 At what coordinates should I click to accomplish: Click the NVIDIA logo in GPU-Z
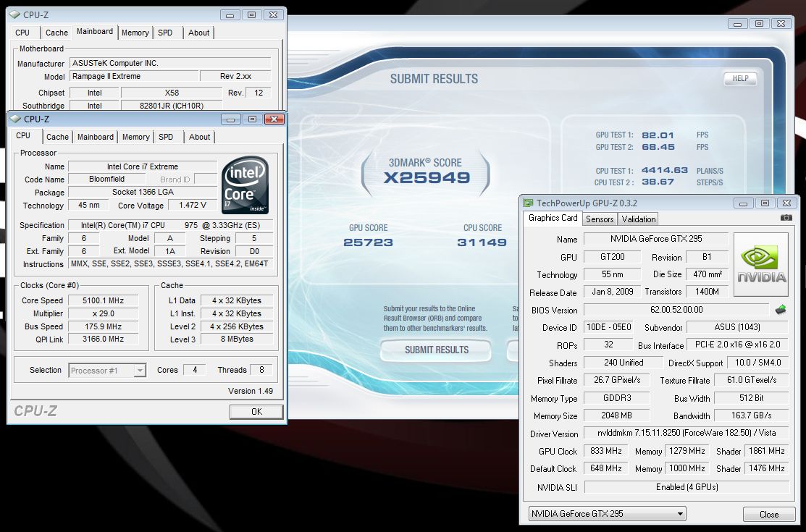pyautogui.click(x=761, y=265)
